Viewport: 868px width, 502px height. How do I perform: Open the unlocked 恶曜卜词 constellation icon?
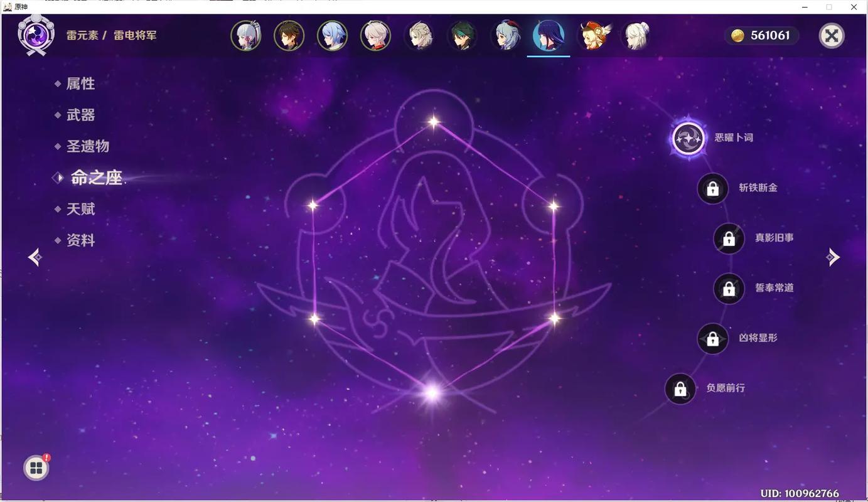689,137
